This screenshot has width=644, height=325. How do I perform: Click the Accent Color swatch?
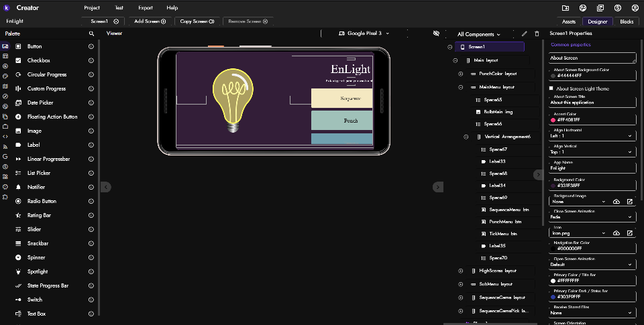point(553,120)
